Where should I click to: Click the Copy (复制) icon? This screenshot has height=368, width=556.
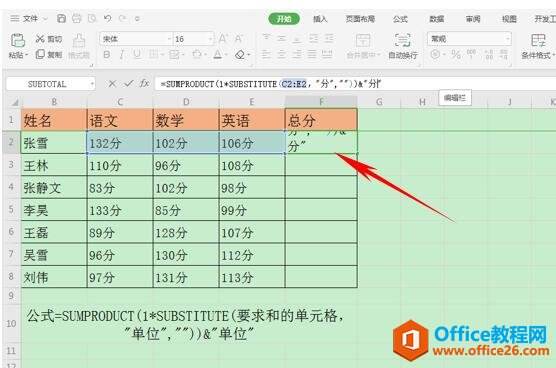(x=40, y=54)
